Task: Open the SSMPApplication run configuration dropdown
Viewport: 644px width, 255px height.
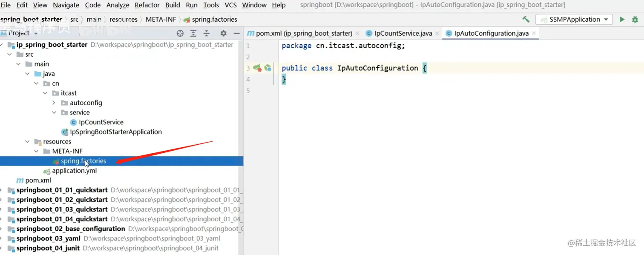Action: (574, 19)
